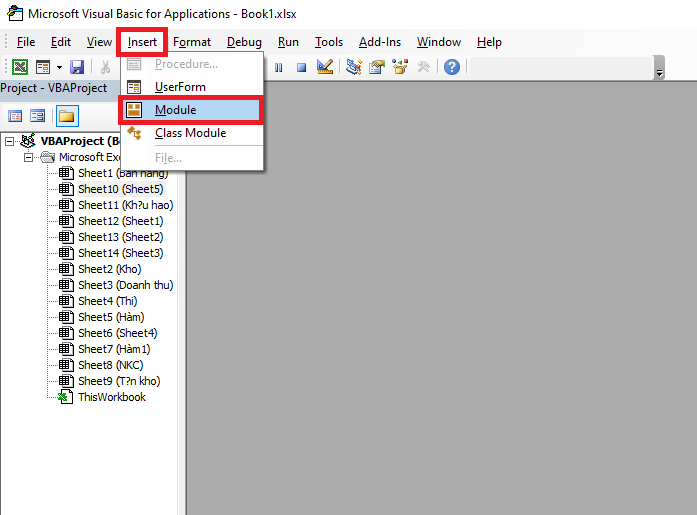Collapse the Microsoft Excel Objects folder

[28, 157]
